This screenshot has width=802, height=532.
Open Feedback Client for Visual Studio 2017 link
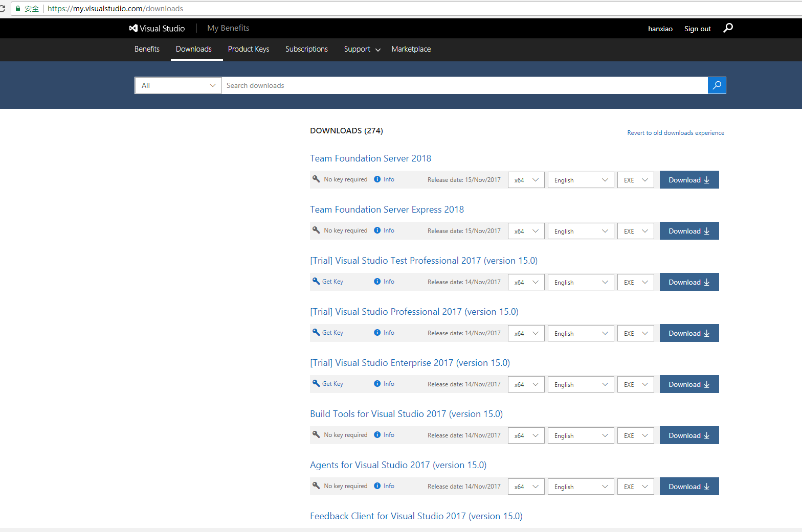(416, 516)
